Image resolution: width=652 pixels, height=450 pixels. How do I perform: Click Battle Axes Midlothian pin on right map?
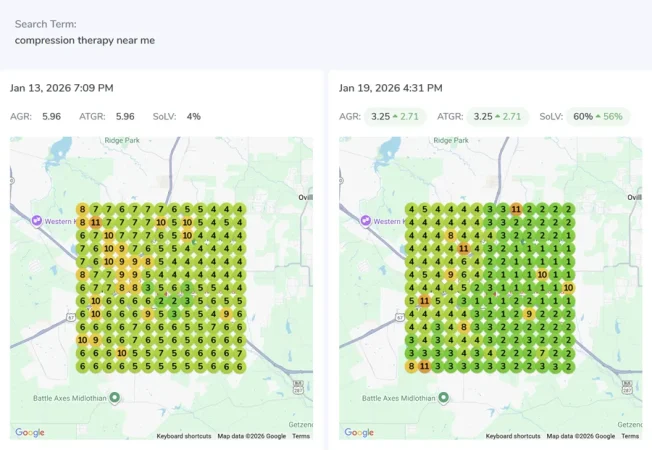(444, 397)
